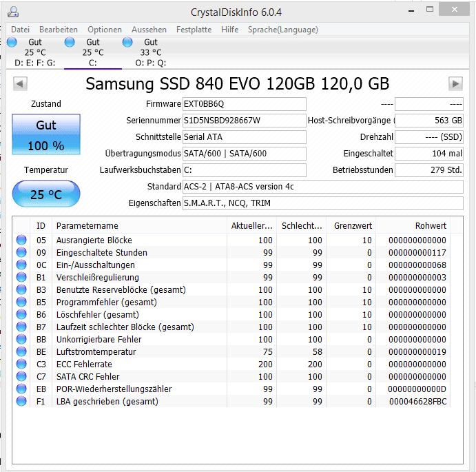Open the Festplatte menu

pyautogui.click(x=194, y=30)
